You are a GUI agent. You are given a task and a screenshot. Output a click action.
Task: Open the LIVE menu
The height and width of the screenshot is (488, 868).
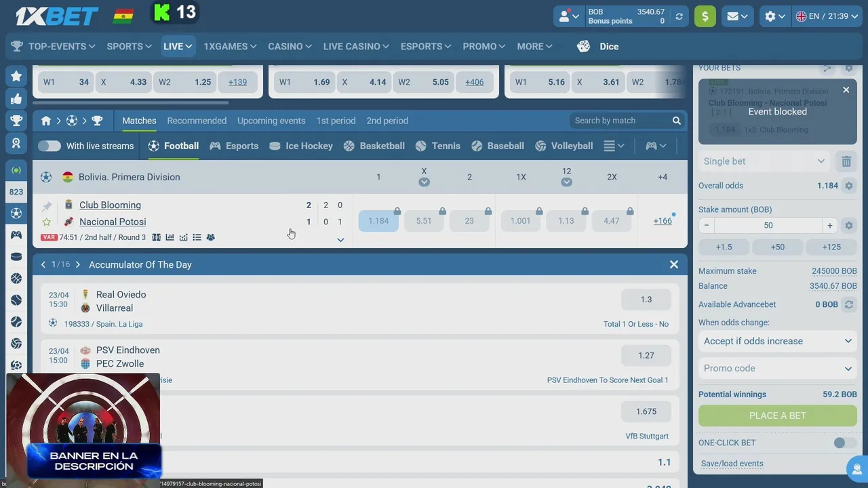[178, 46]
